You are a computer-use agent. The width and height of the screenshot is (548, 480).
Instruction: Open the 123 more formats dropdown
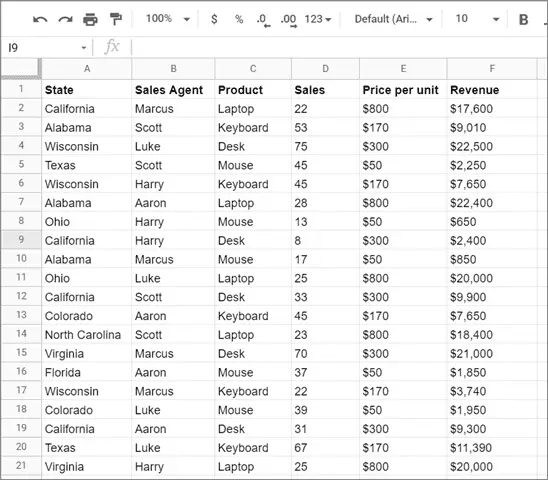coord(318,19)
